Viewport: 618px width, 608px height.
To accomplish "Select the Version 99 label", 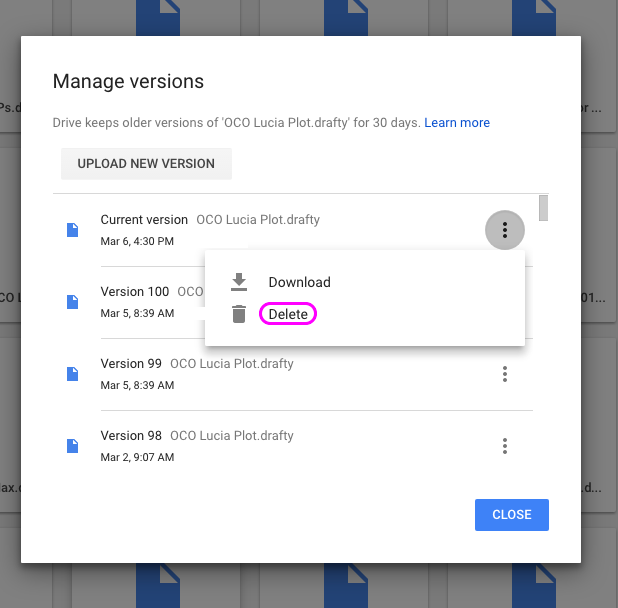I will click(x=131, y=363).
